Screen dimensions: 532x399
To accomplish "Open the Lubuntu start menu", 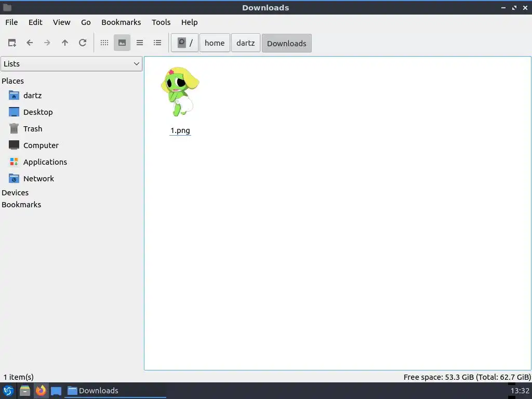I will (x=8, y=391).
